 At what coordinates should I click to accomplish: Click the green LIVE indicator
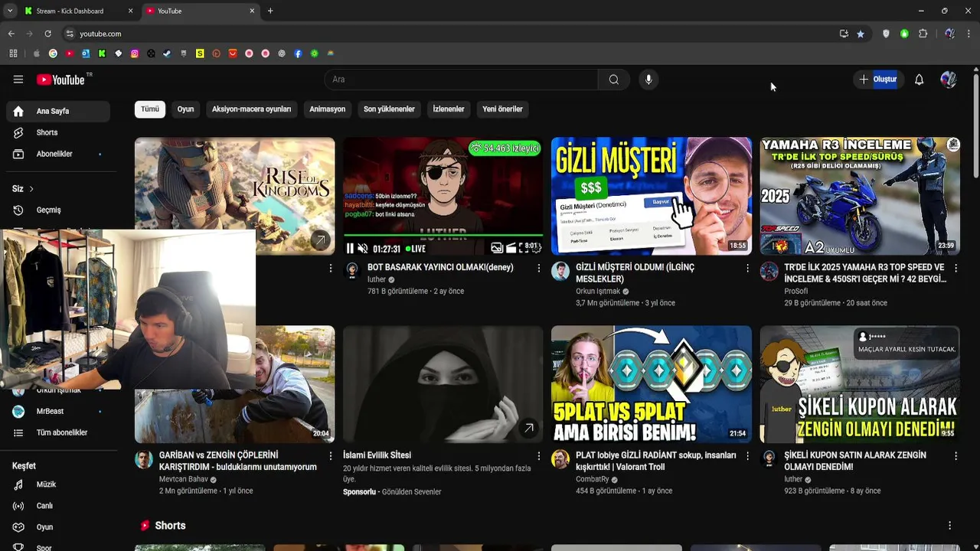pos(416,249)
